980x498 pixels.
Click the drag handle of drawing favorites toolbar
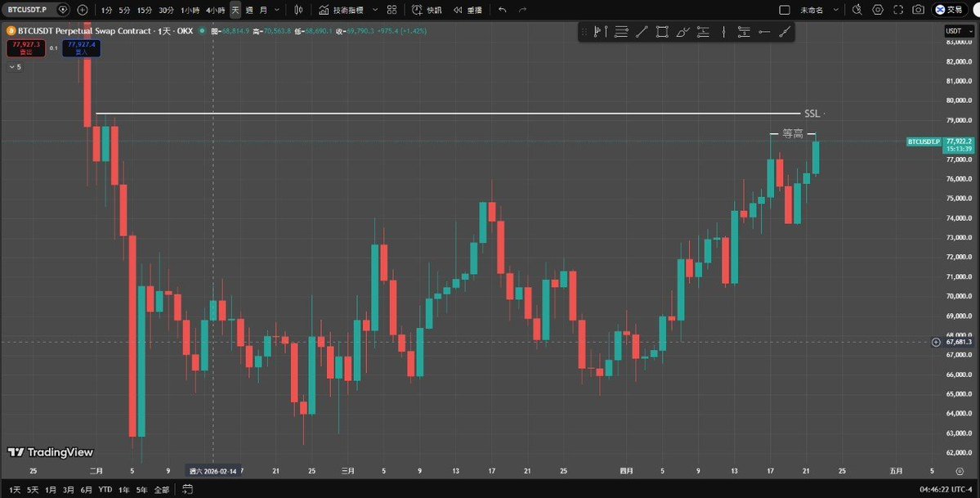pyautogui.click(x=584, y=32)
